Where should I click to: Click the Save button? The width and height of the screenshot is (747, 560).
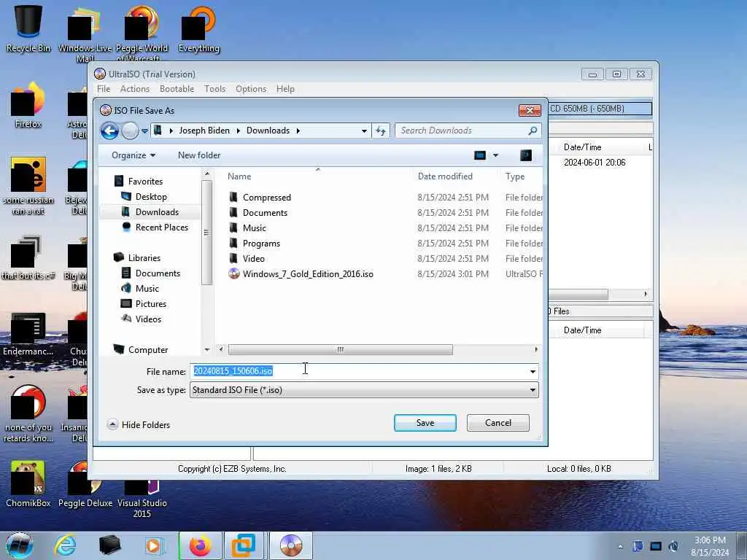(x=425, y=423)
